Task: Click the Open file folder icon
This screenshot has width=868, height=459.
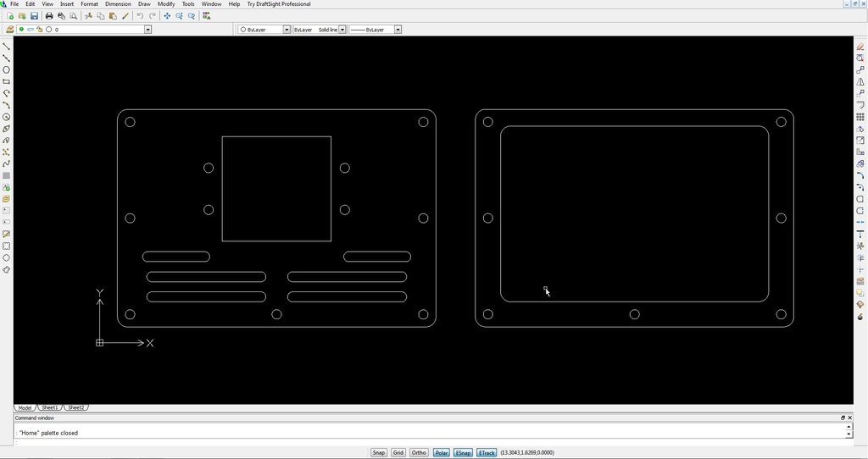Action: pyautogui.click(x=22, y=16)
